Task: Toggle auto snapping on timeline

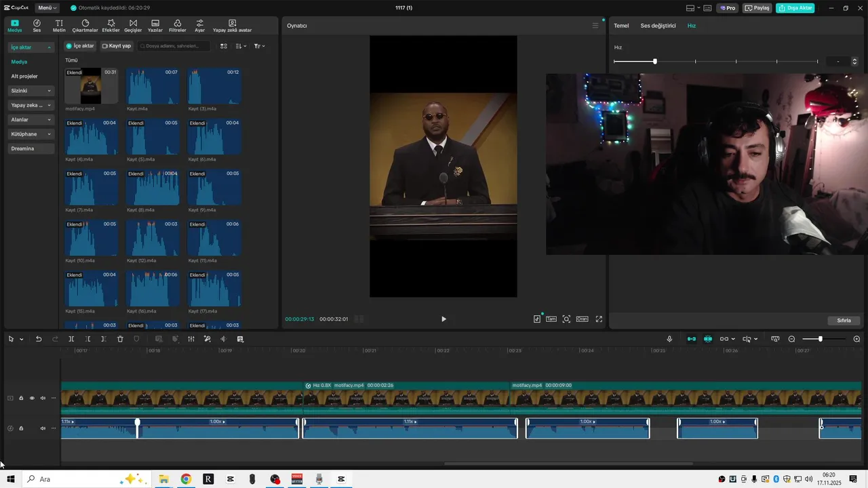Action: [708, 339]
